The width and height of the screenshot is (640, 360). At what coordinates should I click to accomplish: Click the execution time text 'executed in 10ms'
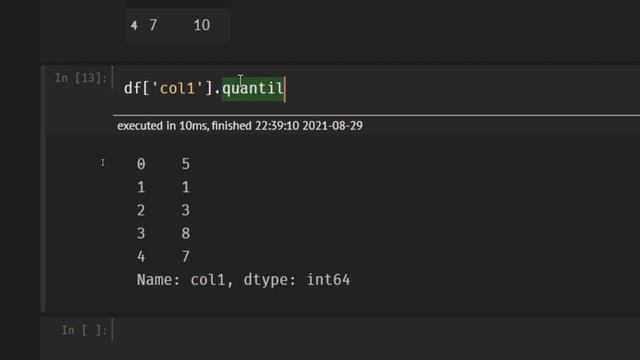[162, 126]
